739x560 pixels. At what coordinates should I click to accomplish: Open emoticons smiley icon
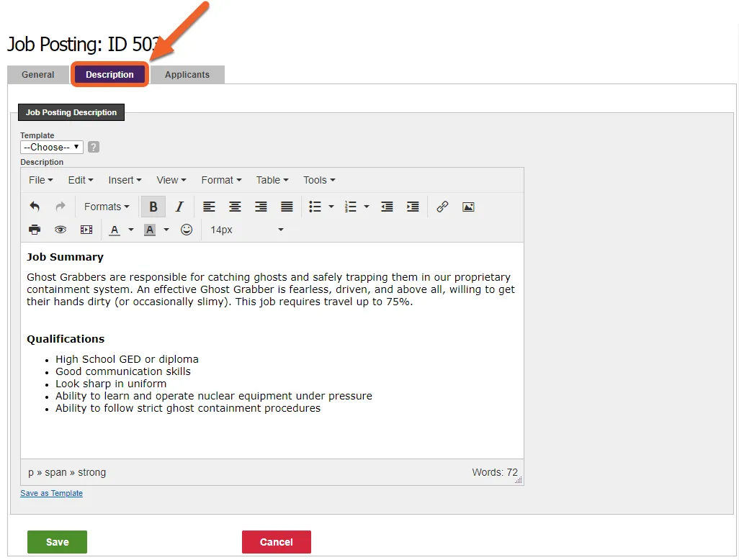click(187, 230)
